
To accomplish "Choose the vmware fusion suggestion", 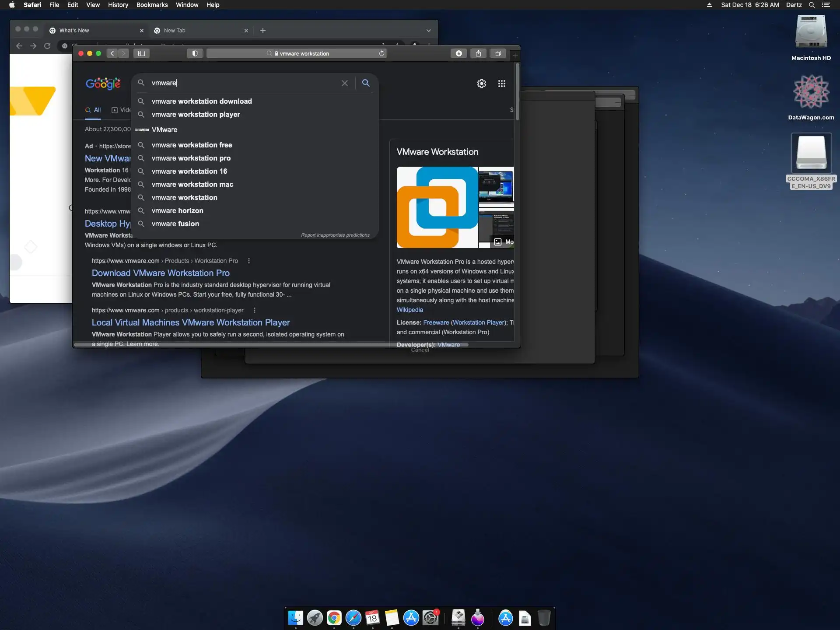I will (x=175, y=224).
